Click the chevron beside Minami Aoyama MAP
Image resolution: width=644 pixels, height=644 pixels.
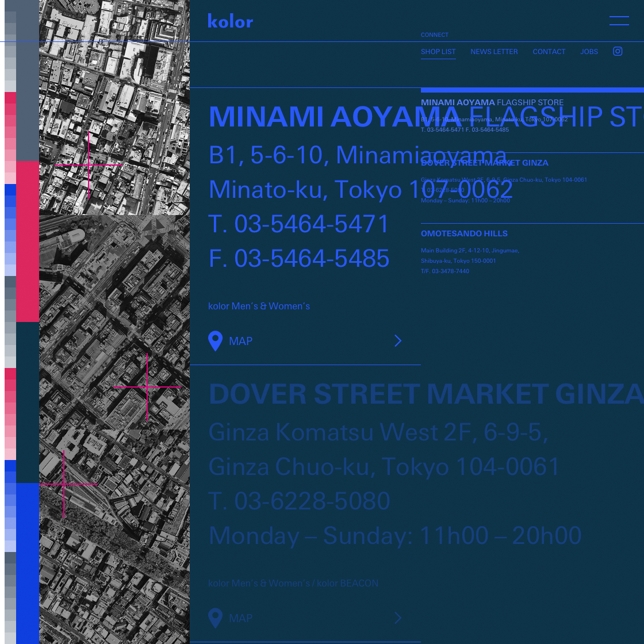397,341
